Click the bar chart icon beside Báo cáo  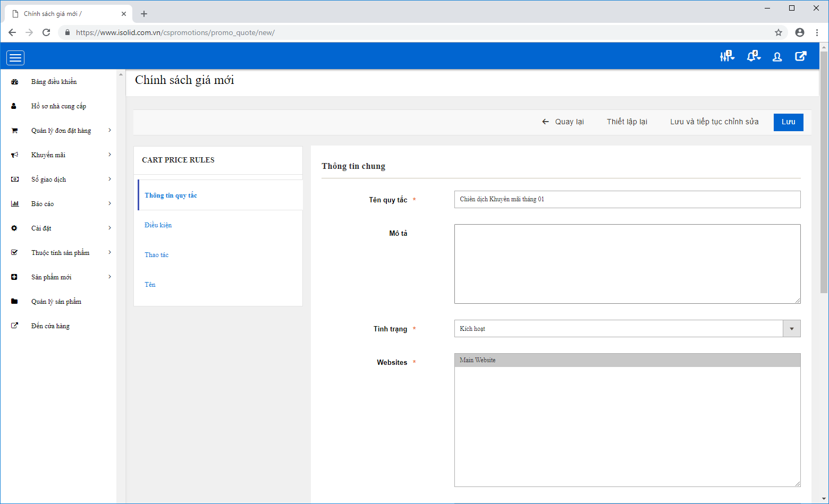pyautogui.click(x=15, y=204)
